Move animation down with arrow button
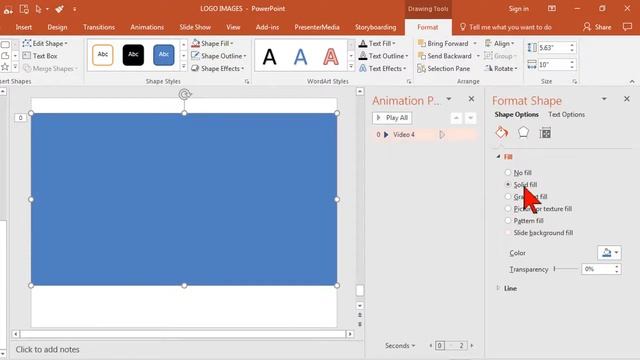Image resolution: width=640 pixels, height=360 pixels. click(x=471, y=118)
